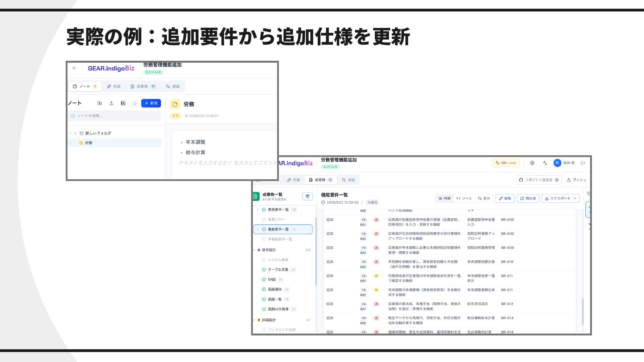Expand the 新しいフォルダ folder chevron
The height and width of the screenshot is (362, 644).
coord(75,133)
